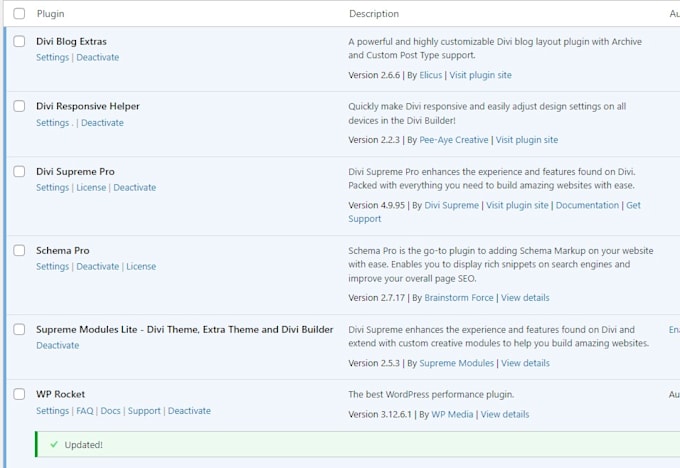680x468 pixels.
Task: Open WP Rocket Settings
Action: [x=52, y=411]
